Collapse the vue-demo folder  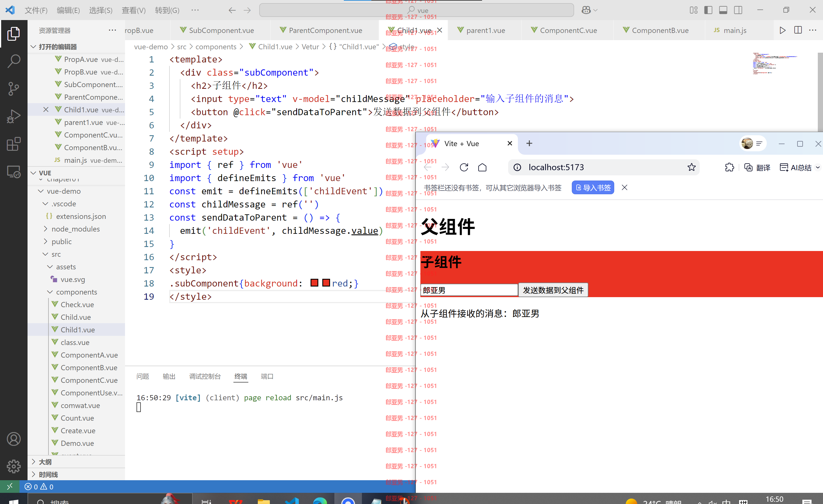[x=76, y=191]
